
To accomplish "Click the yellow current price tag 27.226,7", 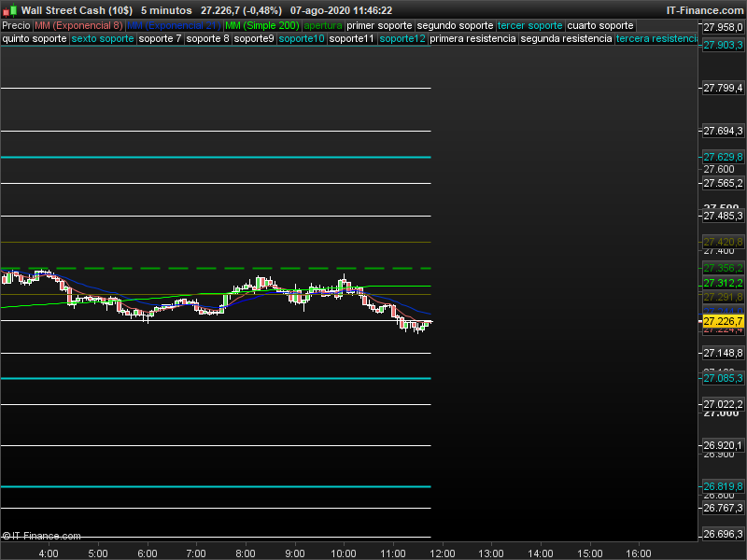I will coord(723,322).
